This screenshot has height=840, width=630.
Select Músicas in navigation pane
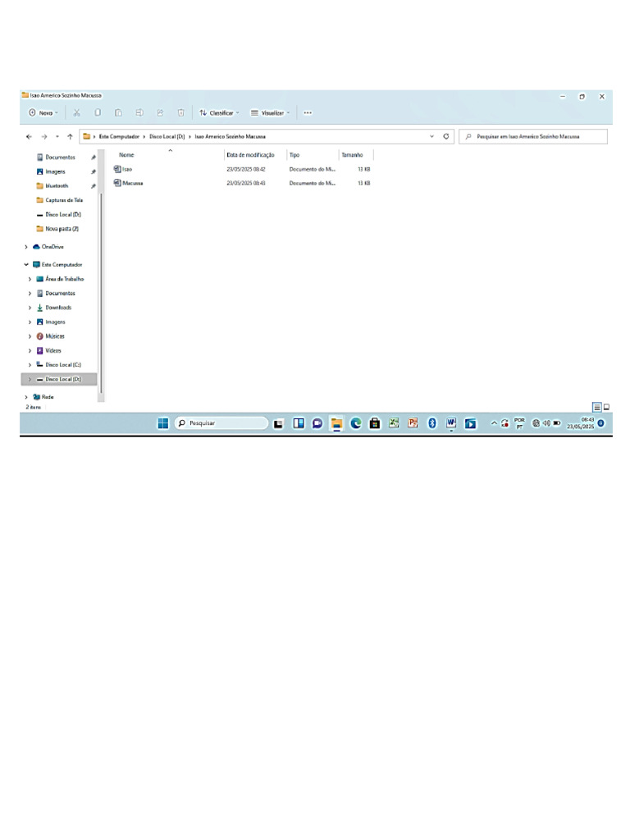[55, 336]
